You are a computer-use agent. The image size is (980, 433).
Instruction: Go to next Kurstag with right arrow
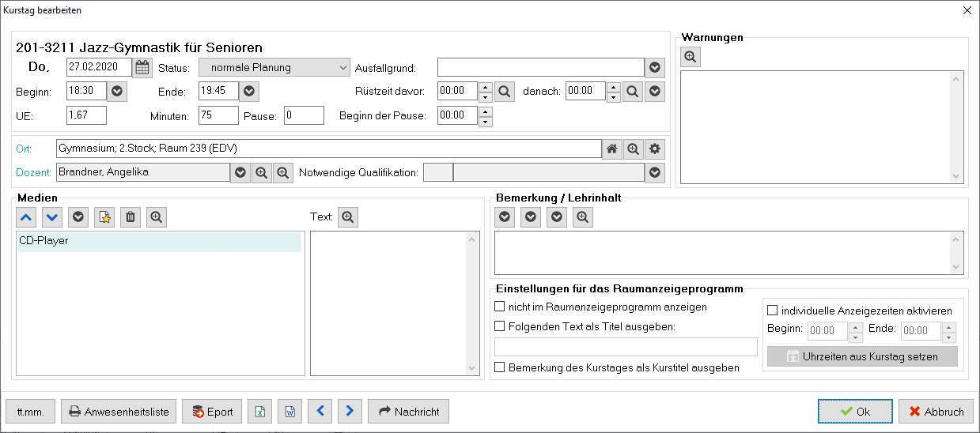tap(350, 412)
